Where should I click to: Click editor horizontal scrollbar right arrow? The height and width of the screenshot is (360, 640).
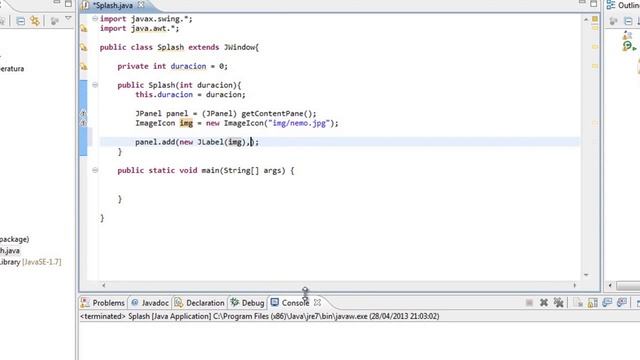[575, 285]
